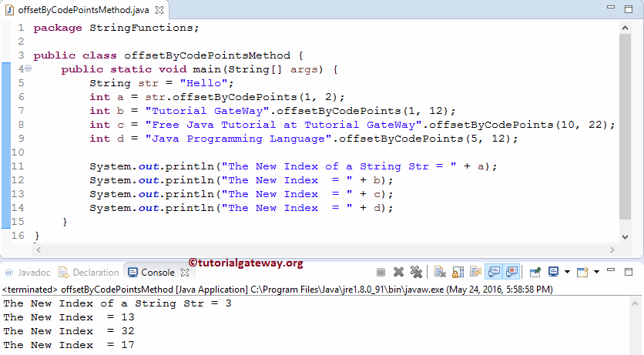
Task: Minimize the Console view panel
Action: coord(611,270)
